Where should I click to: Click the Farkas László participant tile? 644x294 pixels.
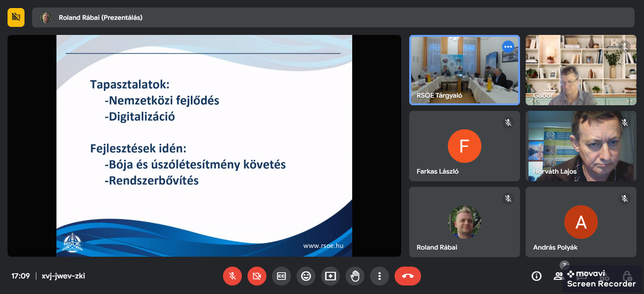pyautogui.click(x=464, y=146)
